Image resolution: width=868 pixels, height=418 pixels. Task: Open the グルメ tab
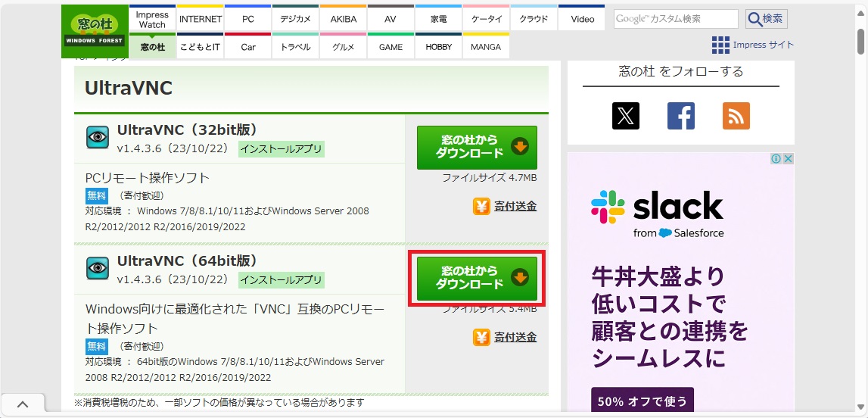pos(344,46)
